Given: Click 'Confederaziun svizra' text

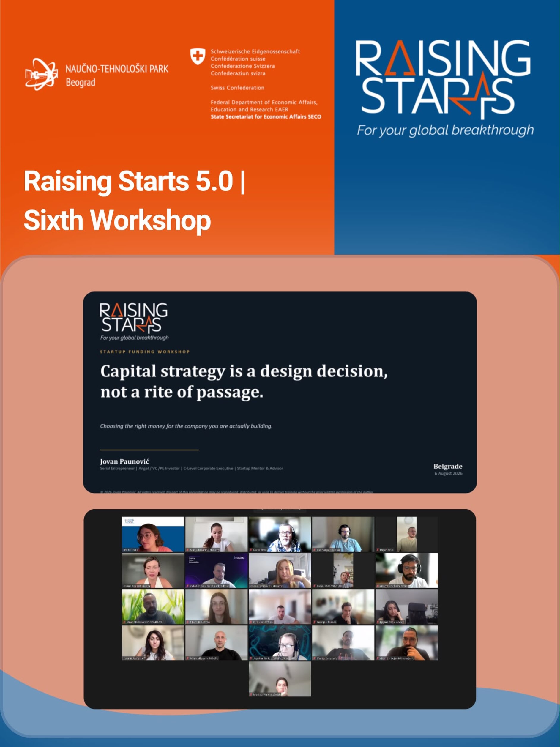Looking at the screenshot, I should (x=238, y=73).
